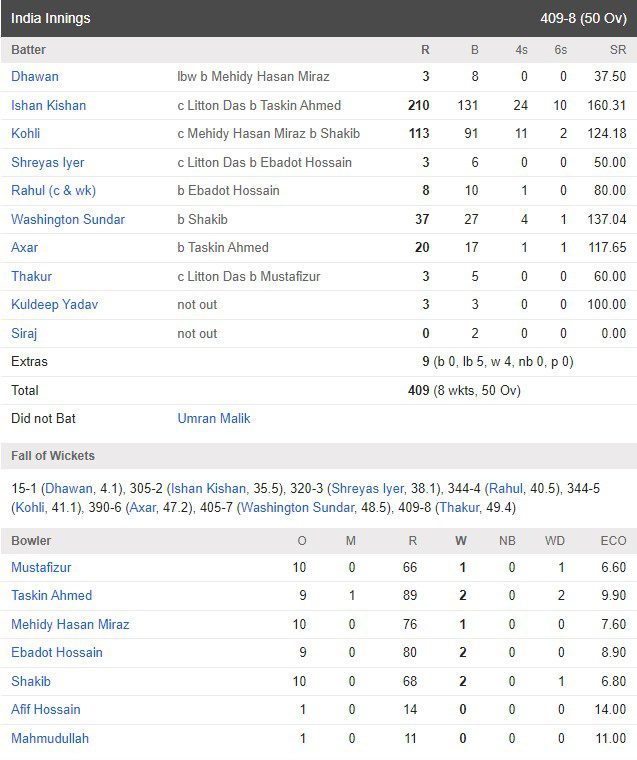Select Kohli in the batting table
Screen dimensions: 637x760
pos(26,133)
